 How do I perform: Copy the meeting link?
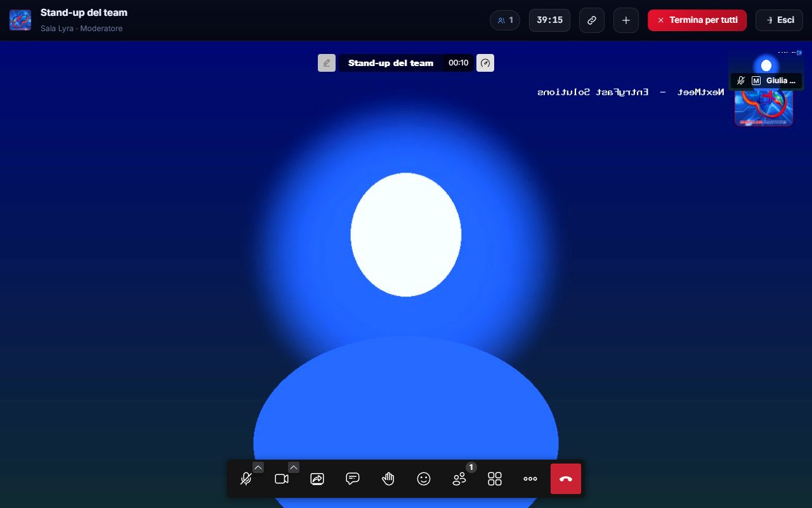coord(592,20)
